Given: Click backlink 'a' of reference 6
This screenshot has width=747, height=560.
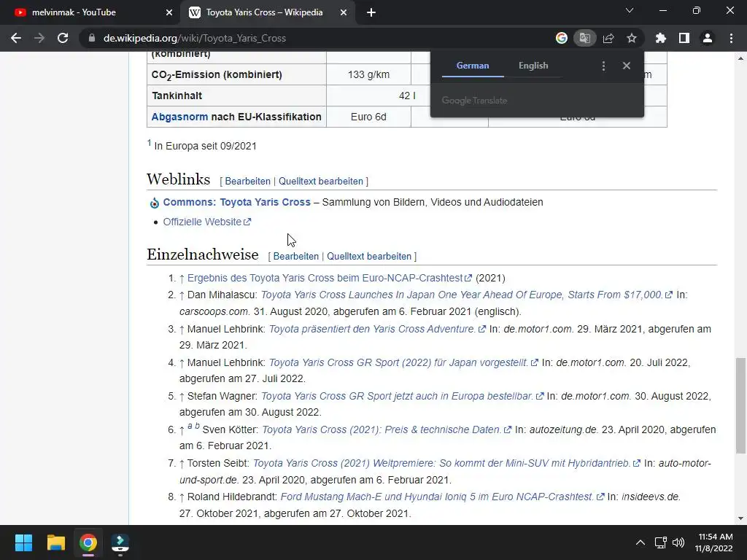Looking at the screenshot, I should [190, 426].
